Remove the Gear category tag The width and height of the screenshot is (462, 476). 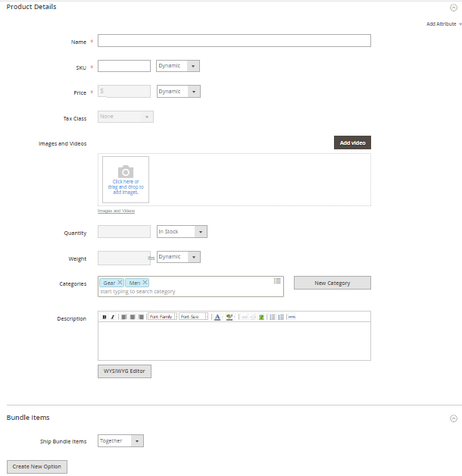click(x=120, y=283)
